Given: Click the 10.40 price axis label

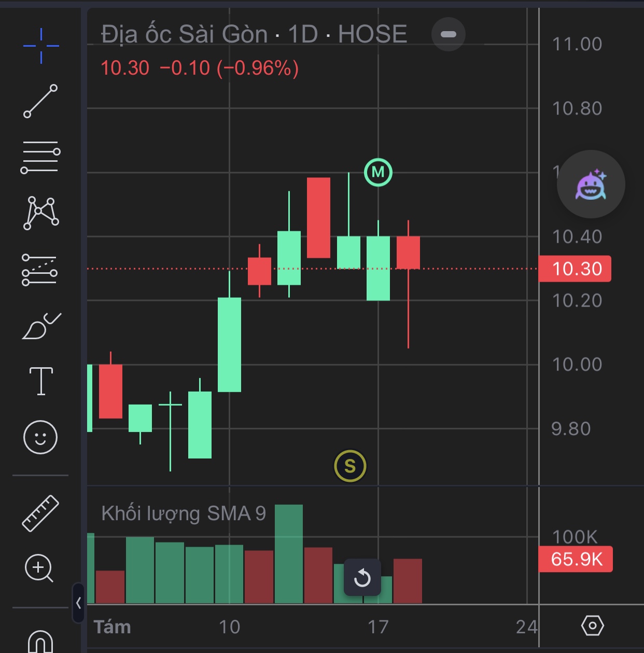Looking at the screenshot, I should pos(577,237).
